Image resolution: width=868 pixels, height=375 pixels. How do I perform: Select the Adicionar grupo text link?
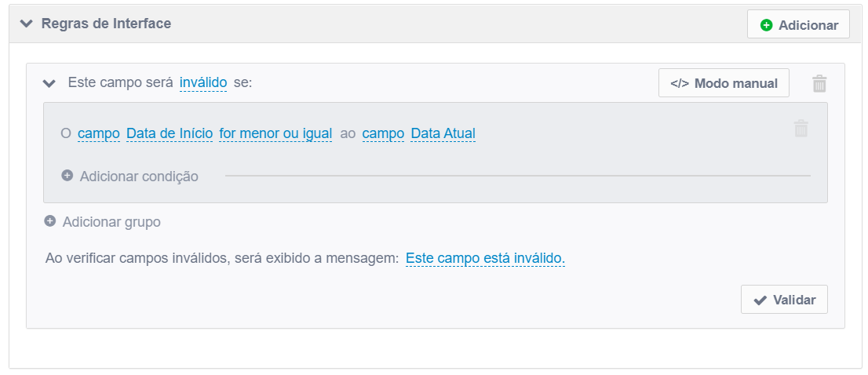(x=111, y=222)
